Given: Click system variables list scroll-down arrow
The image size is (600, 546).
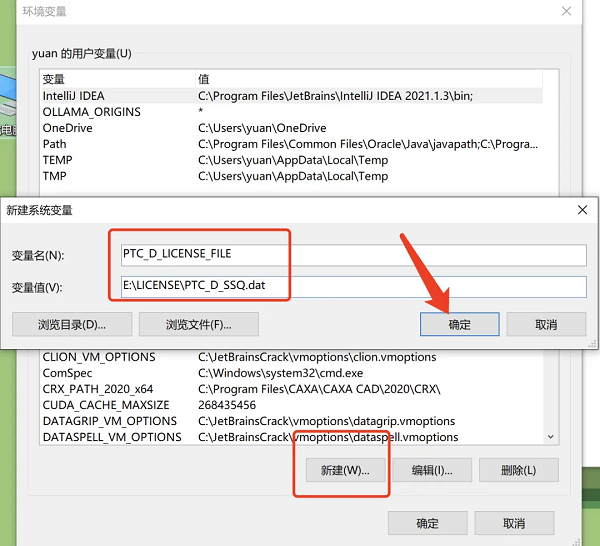Looking at the screenshot, I should click(x=550, y=437).
